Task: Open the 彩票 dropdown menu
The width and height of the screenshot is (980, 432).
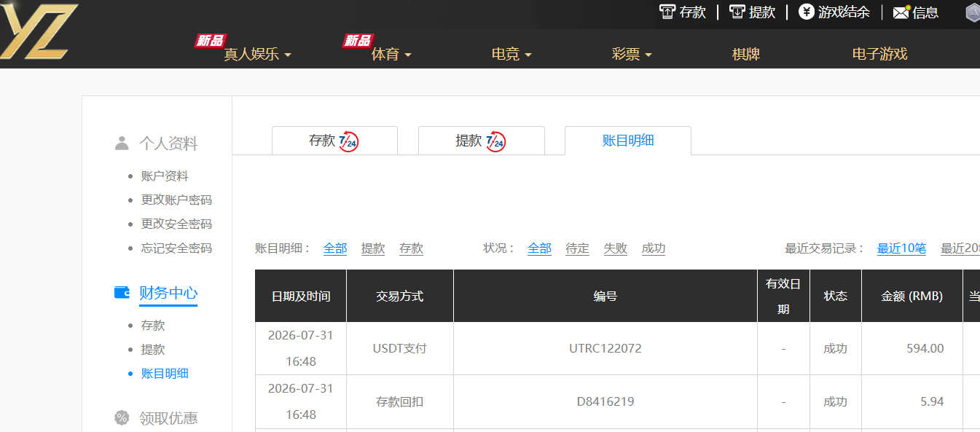Action: (632, 54)
